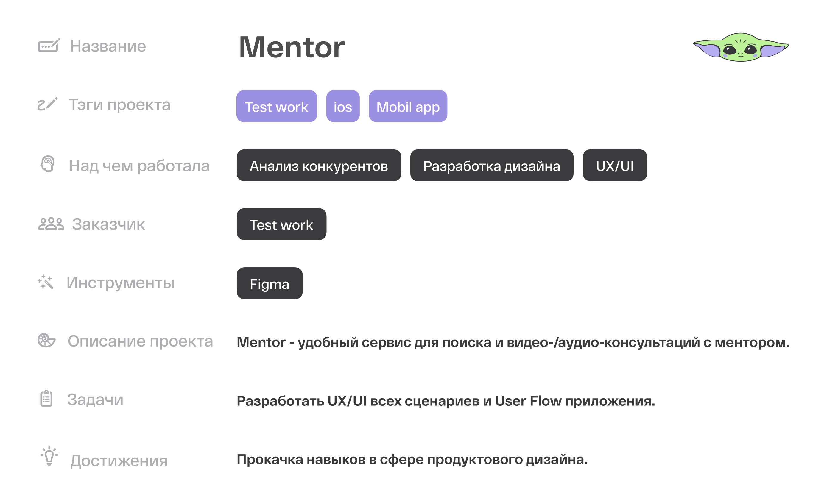Click the people group icon beside Заказчик

[51, 224]
